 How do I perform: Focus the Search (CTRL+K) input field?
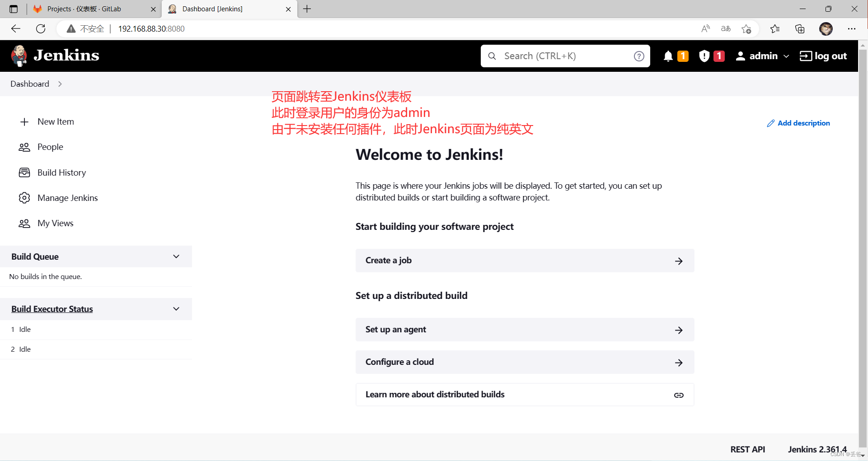[x=565, y=56]
